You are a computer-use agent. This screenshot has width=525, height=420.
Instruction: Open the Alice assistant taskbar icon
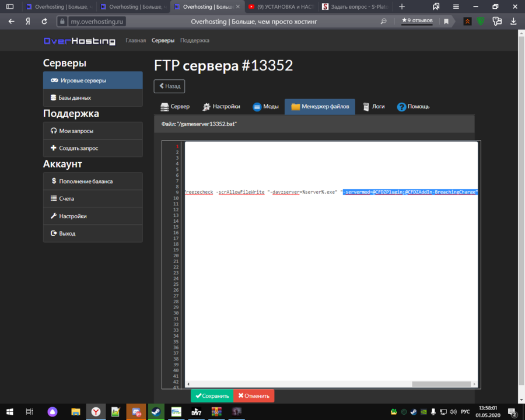(x=52, y=412)
